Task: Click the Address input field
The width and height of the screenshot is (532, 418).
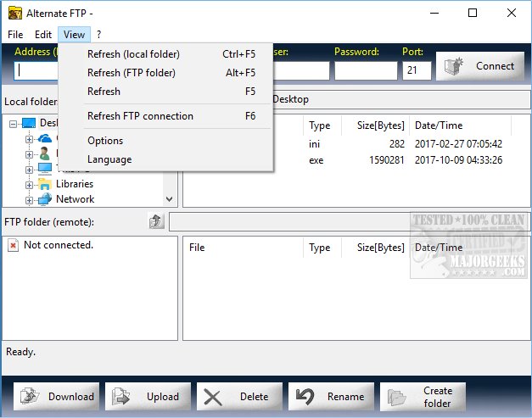Action: [36, 71]
